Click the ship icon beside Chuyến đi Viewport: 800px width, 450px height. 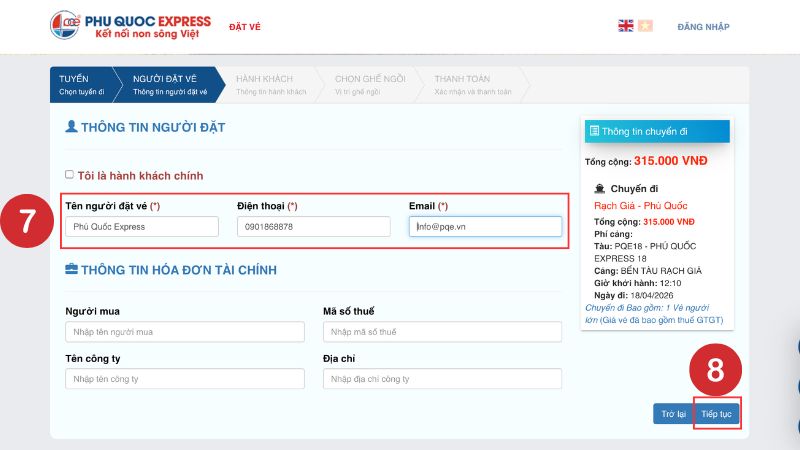(x=599, y=189)
